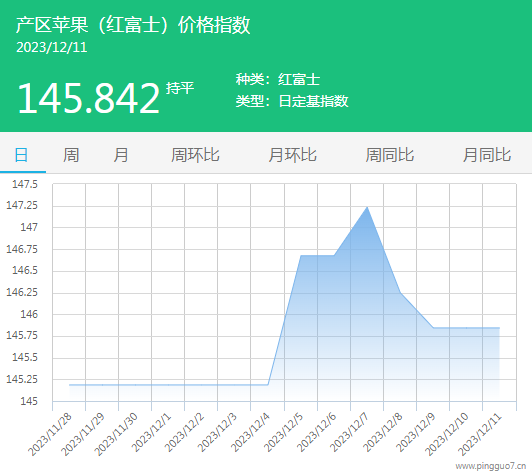Switch to the 月环比 tab

[x=292, y=155]
